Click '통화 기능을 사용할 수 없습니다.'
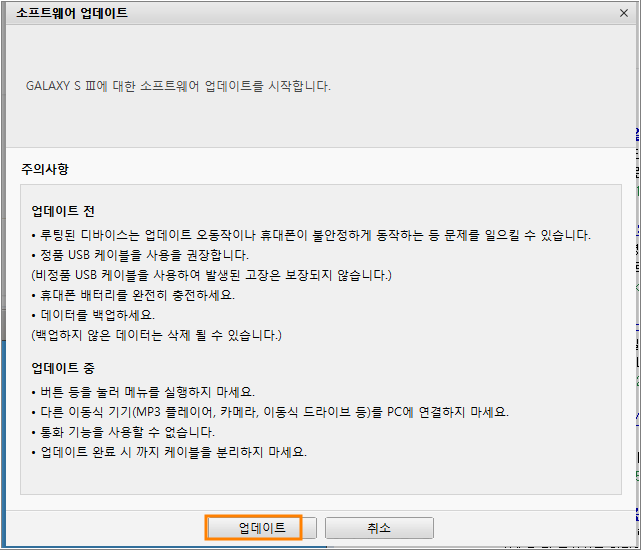This screenshot has width=641, height=550. (123, 432)
